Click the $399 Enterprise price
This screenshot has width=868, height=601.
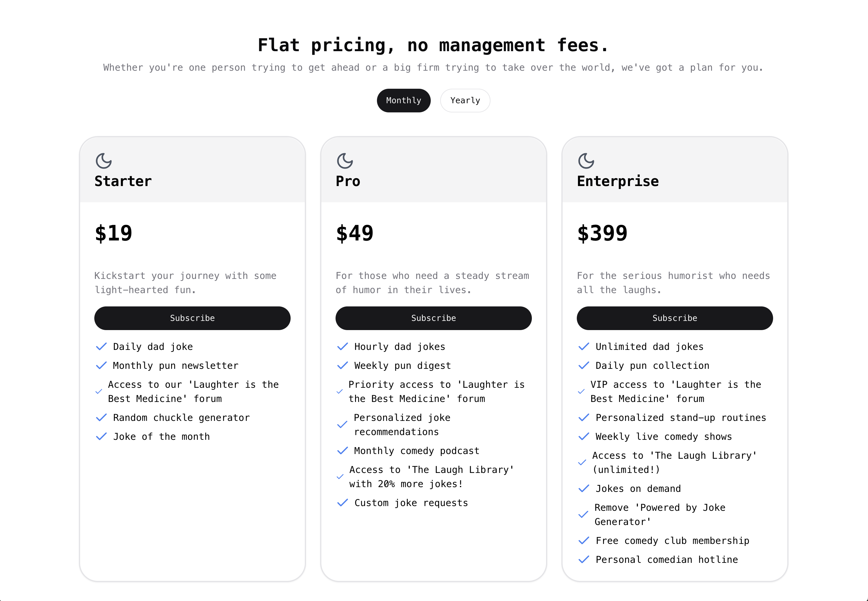tap(602, 233)
